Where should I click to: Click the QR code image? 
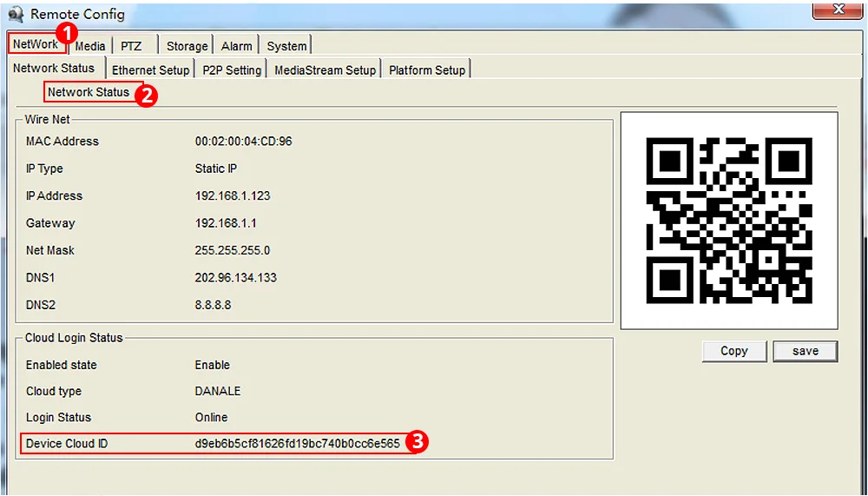729,221
